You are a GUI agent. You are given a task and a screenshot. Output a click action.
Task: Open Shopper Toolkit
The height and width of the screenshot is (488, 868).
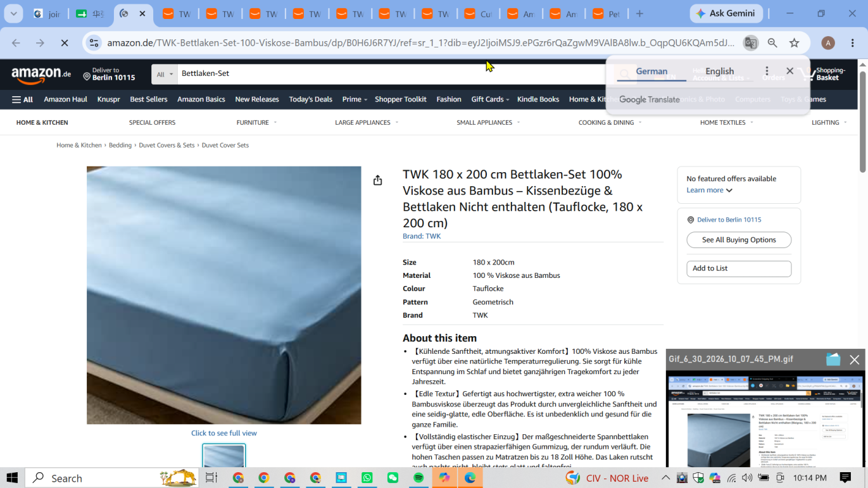tap(401, 99)
